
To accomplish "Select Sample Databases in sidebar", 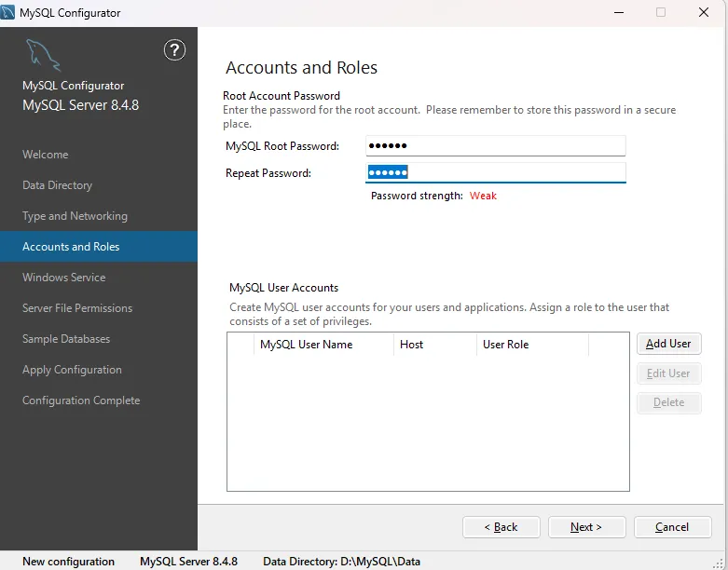I will coord(66,339).
